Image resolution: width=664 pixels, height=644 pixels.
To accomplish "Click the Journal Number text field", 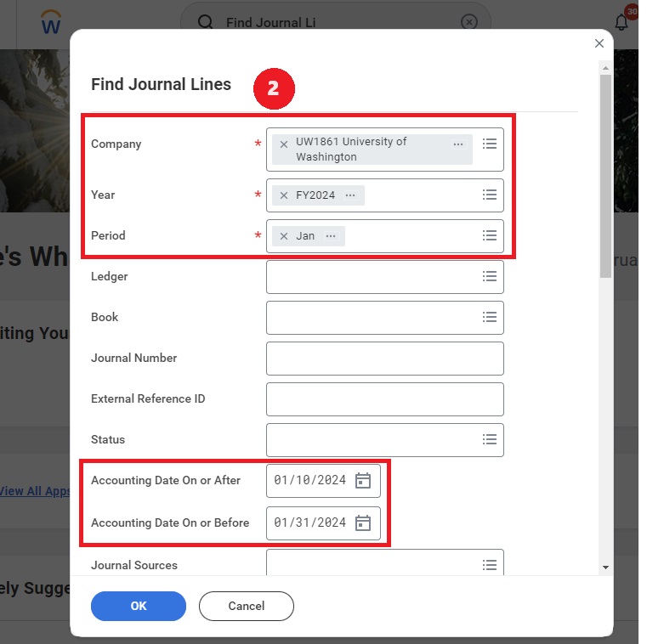I will coord(385,359).
